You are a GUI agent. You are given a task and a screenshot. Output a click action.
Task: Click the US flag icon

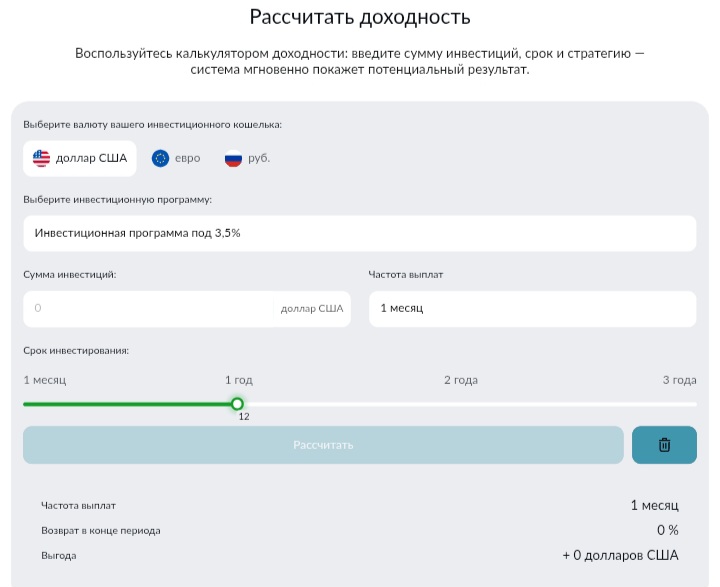click(41, 158)
